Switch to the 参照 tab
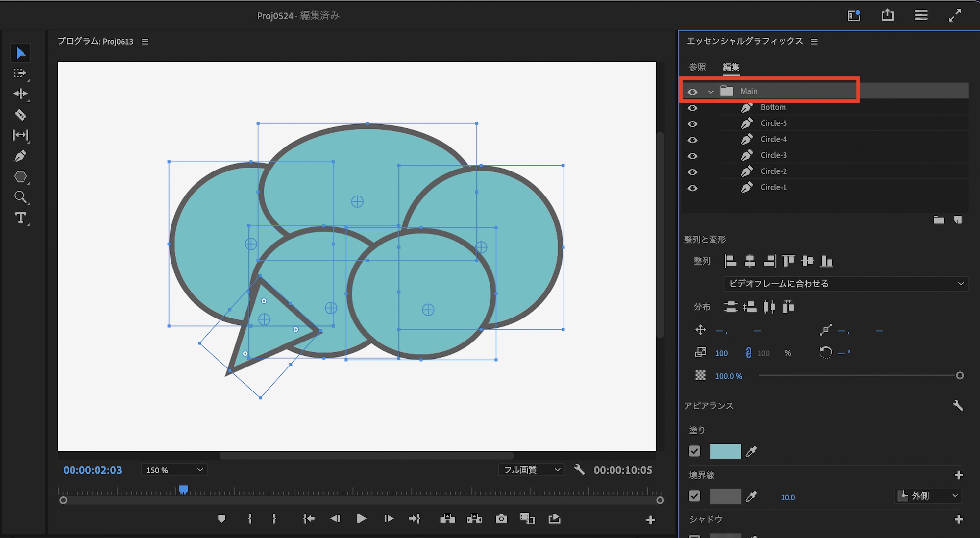This screenshot has height=538, width=980. [x=697, y=67]
